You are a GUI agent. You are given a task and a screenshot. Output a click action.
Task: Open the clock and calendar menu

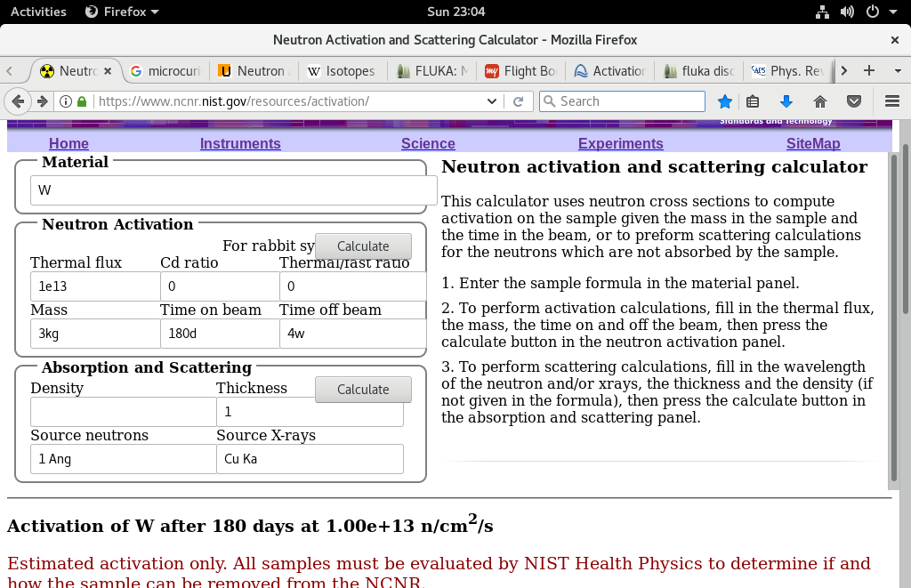[456, 12]
